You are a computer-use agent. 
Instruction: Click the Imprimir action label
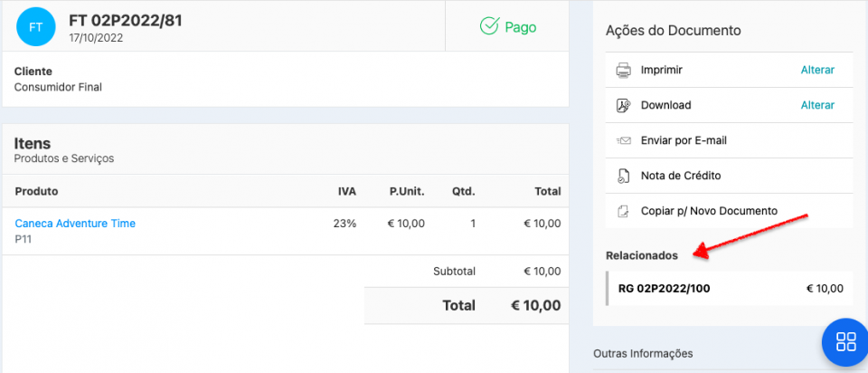point(661,70)
